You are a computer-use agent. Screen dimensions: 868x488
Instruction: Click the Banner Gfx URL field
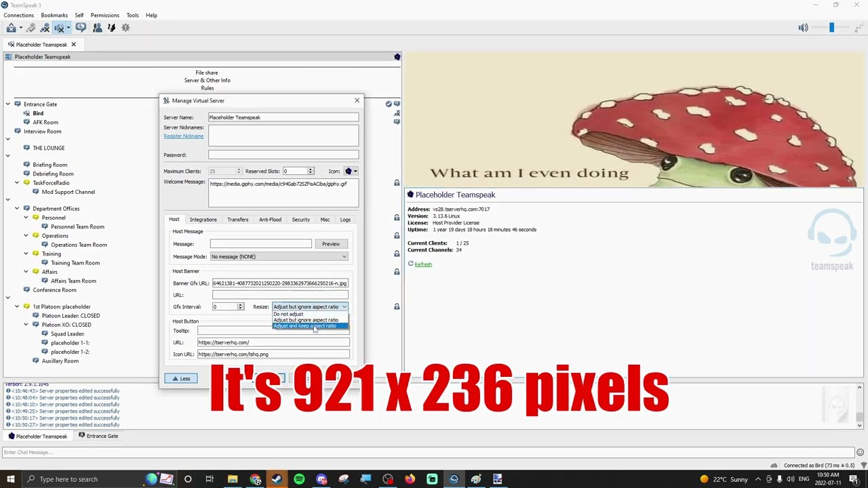point(280,283)
